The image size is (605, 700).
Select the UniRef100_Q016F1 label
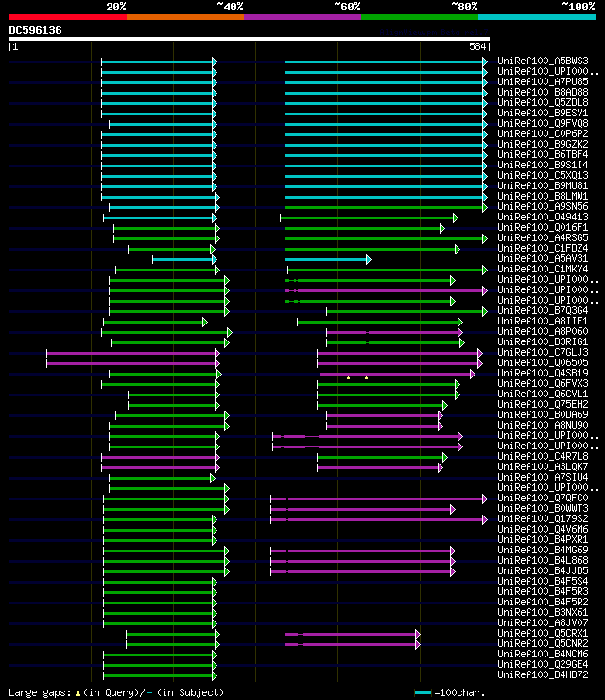pyautogui.click(x=543, y=227)
